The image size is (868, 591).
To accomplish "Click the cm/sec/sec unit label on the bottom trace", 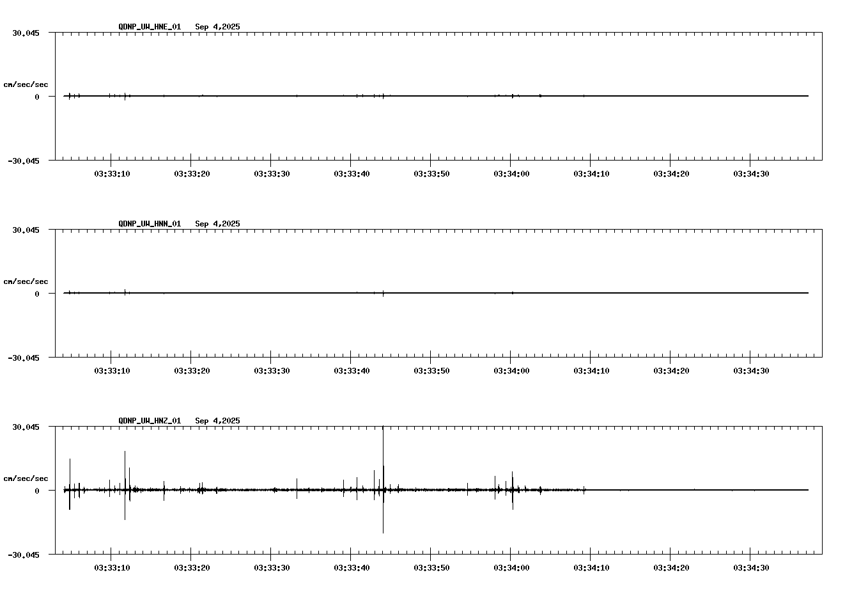I will (26, 477).
